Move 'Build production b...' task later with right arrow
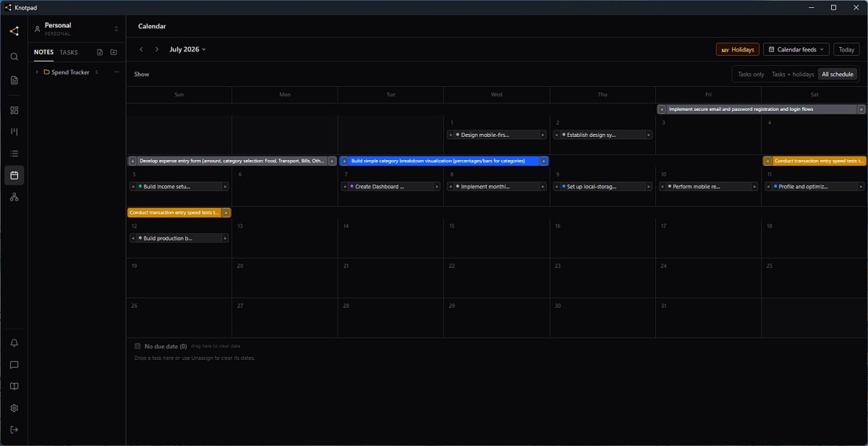 coord(225,238)
